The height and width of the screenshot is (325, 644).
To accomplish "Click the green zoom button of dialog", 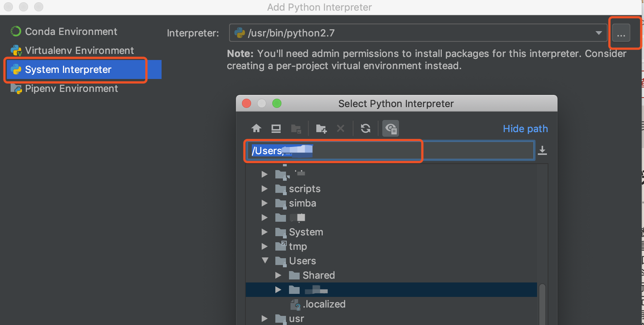I will point(277,103).
